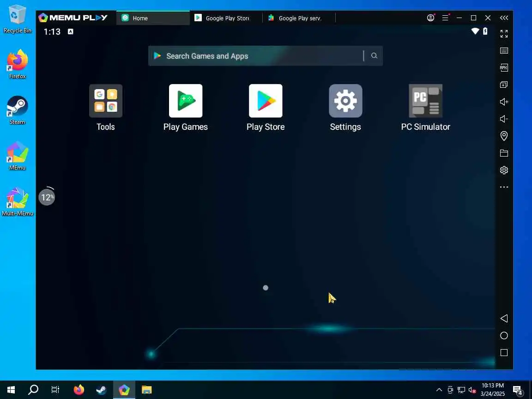Viewport: 532px width, 399px height.
Task: Click the magnifier icon in search bar
Action: pyautogui.click(x=374, y=55)
